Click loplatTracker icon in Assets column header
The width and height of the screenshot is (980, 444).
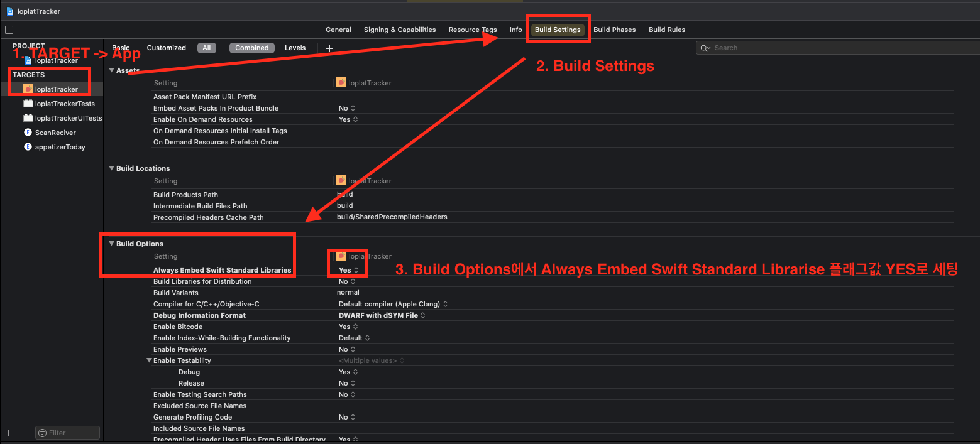(341, 83)
